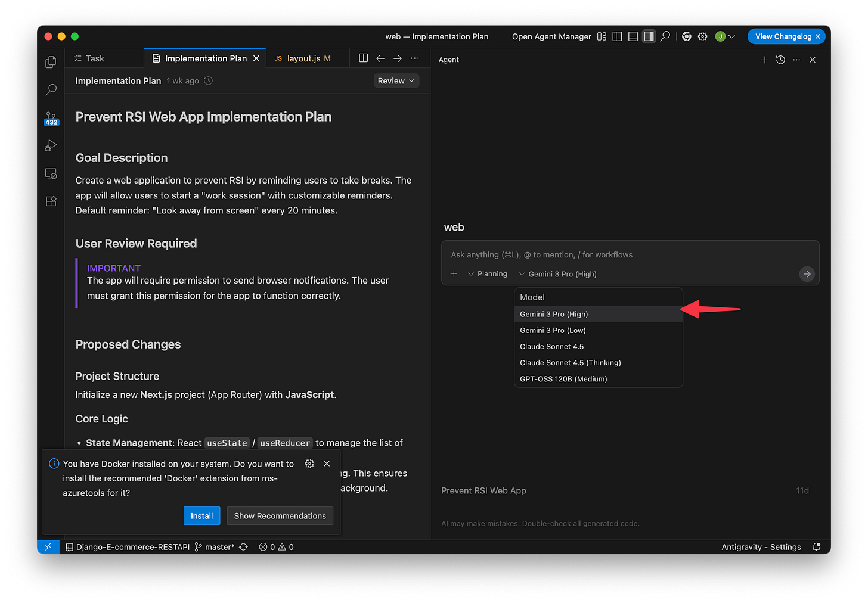
Task: Split the editor using the toolbar icon
Action: click(x=363, y=58)
